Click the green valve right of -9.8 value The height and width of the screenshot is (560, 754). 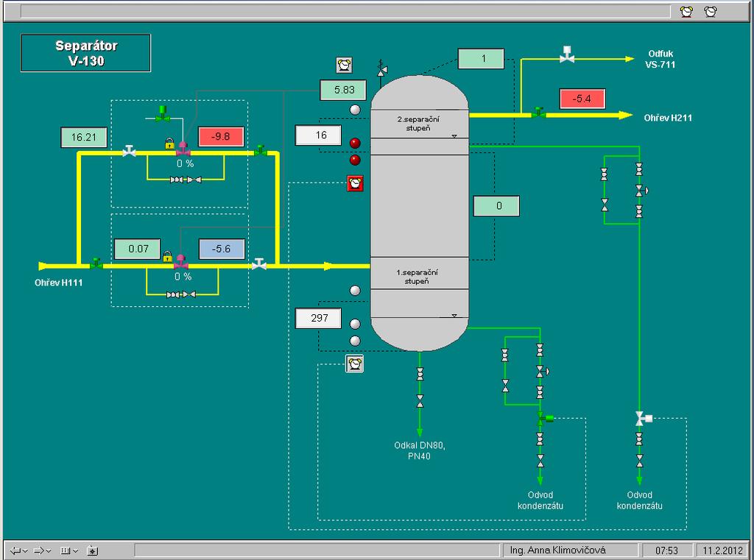pyautogui.click(x=260, y=150)
